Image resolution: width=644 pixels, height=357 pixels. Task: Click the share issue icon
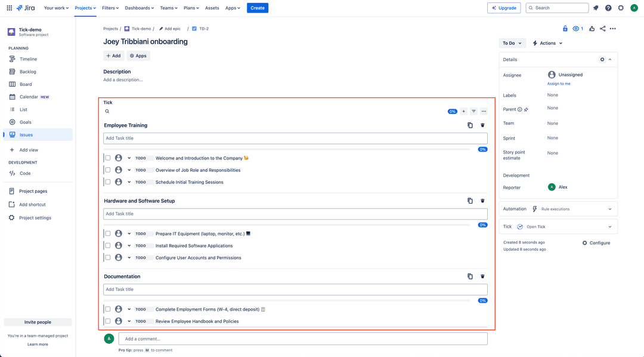602,29
